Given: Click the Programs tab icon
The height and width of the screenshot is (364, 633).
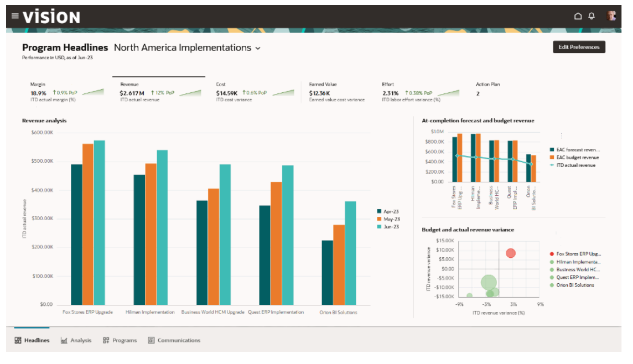Looking at the screenshot, I should (106, 340).
